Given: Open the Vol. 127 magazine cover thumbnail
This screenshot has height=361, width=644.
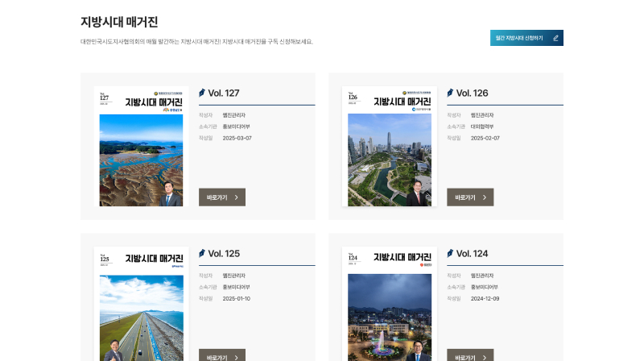Looking at the screenshot, I should 142,147.
